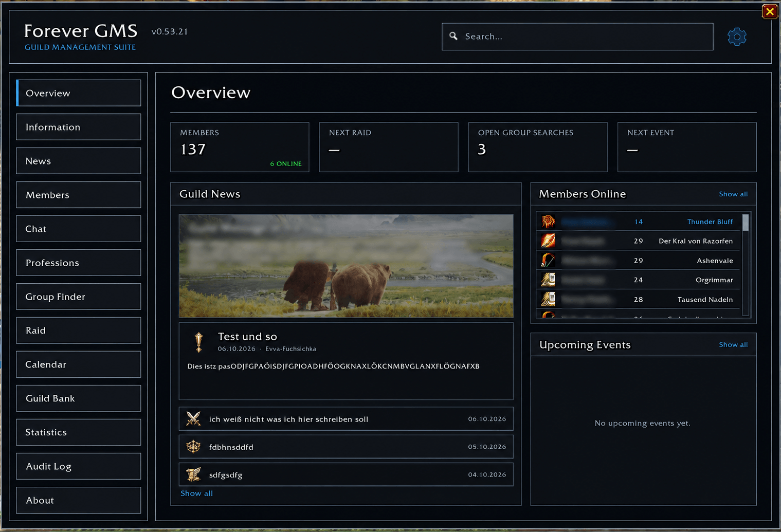
Task: Click class icon in Tausend Nadeln row
Action: point(548,299)
